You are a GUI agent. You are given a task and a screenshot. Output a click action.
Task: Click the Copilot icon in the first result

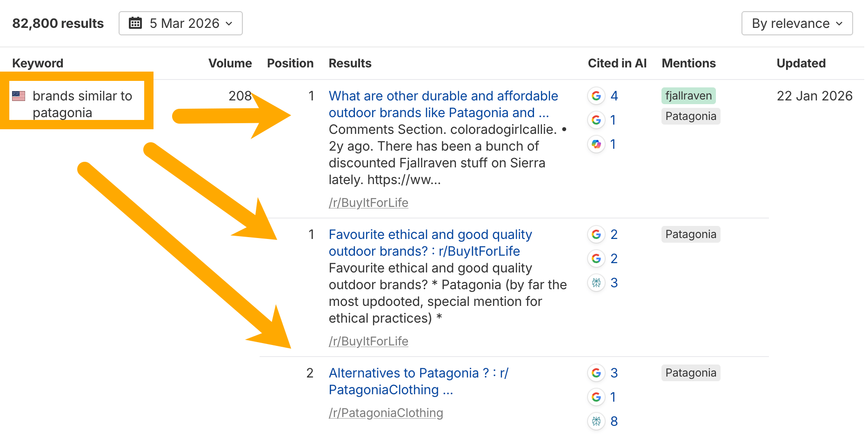click(596, 144)
